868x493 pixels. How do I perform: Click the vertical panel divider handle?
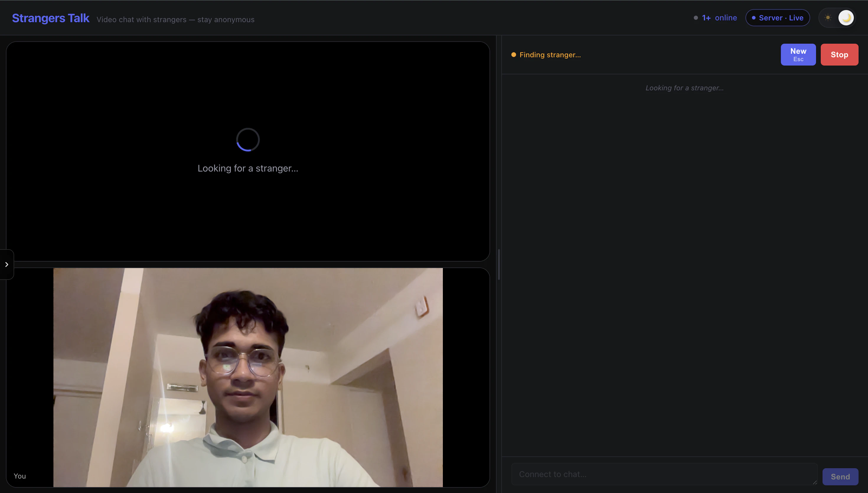click(x=499, y=265)
